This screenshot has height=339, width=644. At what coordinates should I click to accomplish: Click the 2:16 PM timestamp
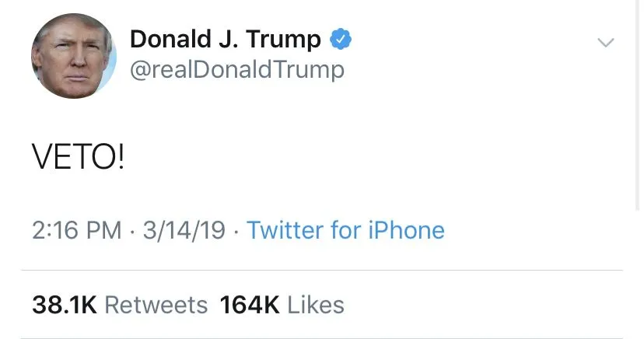(x=76, y=230)
